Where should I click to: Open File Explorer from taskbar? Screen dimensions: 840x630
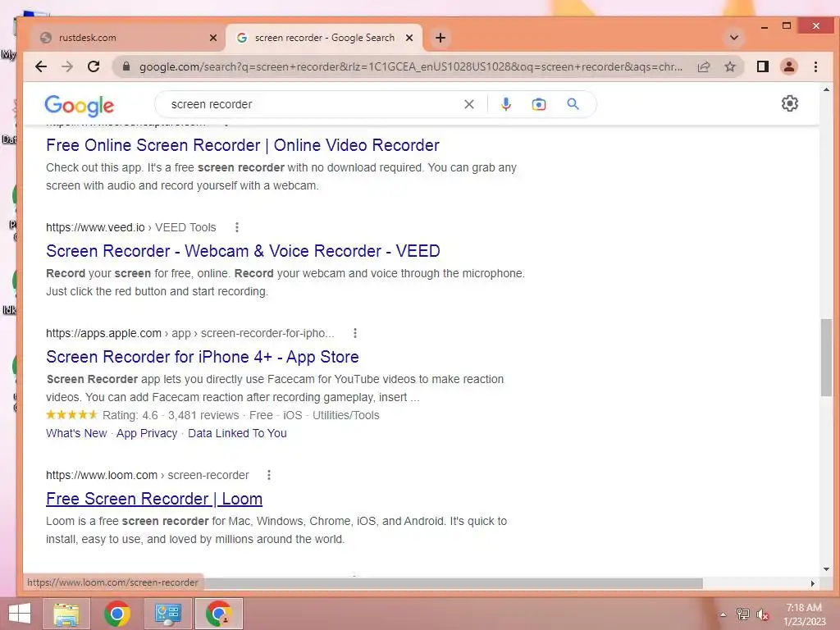pos(66,614)
